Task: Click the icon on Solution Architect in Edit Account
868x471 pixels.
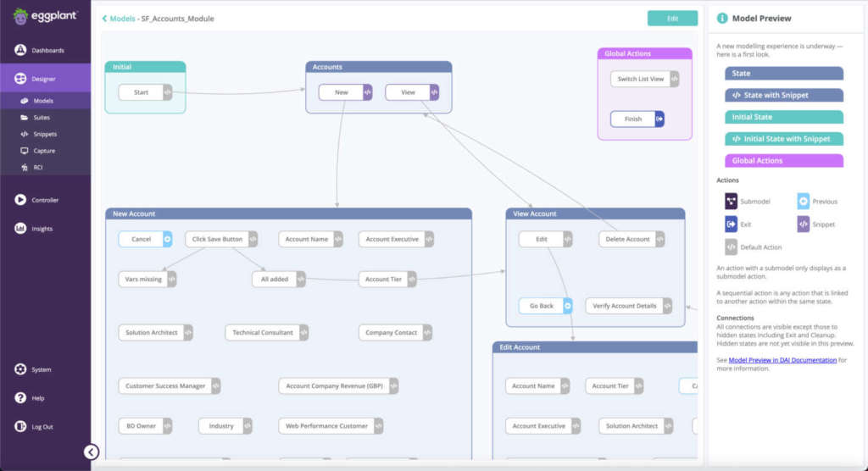Action: click(669, 425)
